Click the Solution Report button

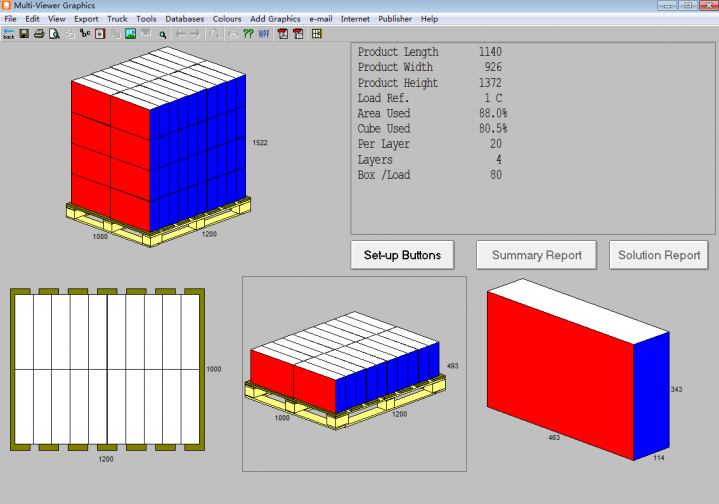click(659, 255)
